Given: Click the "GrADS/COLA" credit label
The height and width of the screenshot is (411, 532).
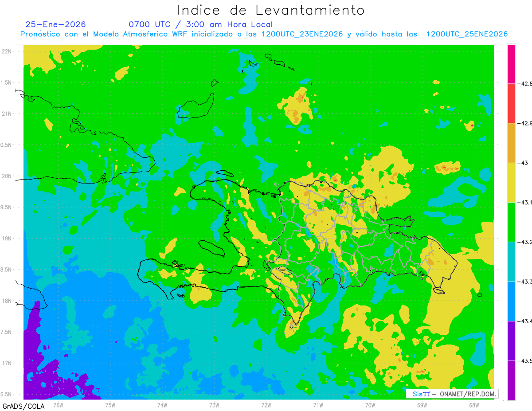Looking at the screenshot, I should point(23,406).
